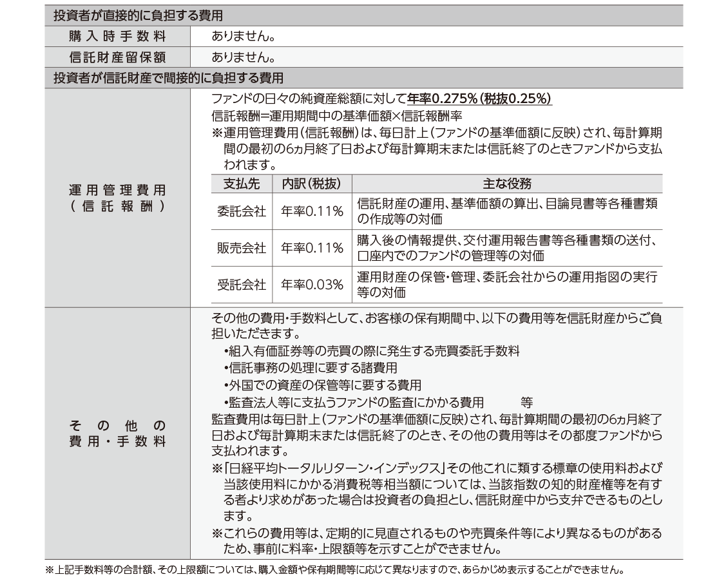The width and height of the screenshot is (728, 581).
Task: Click the 主な役務 column header
Action: (x=507, y=184)
